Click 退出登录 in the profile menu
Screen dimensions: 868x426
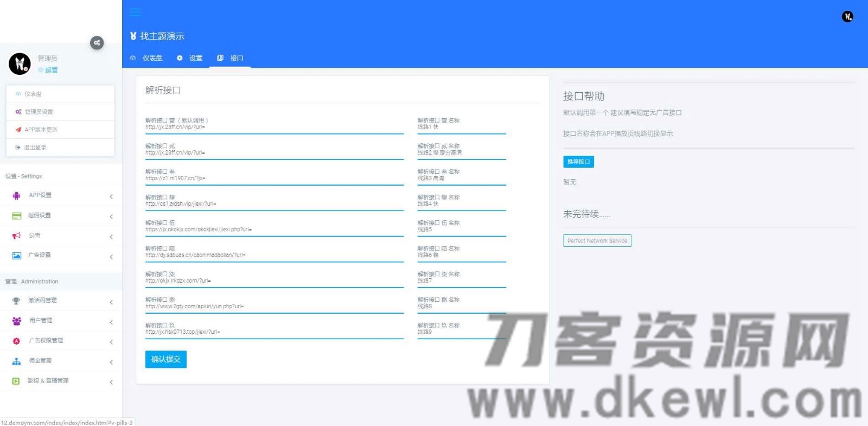(35, 148)
